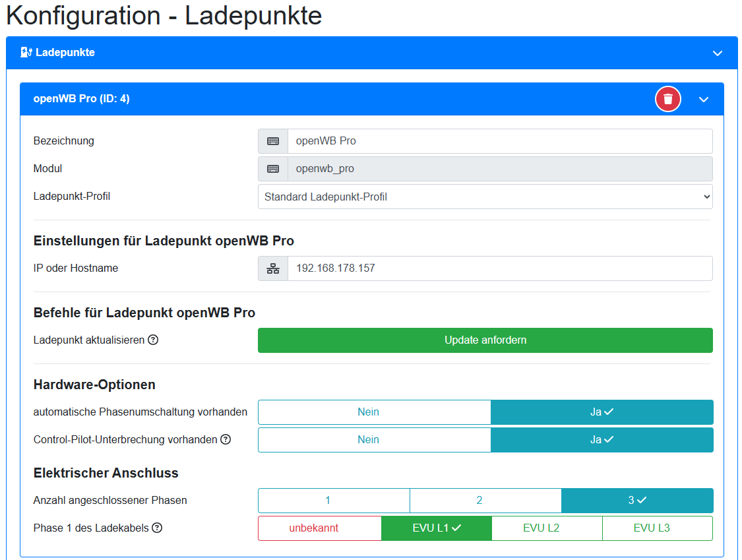Click into the Bezeichnung input field
The height and width of the screenshot is (560, 742).
coord(500,141)
